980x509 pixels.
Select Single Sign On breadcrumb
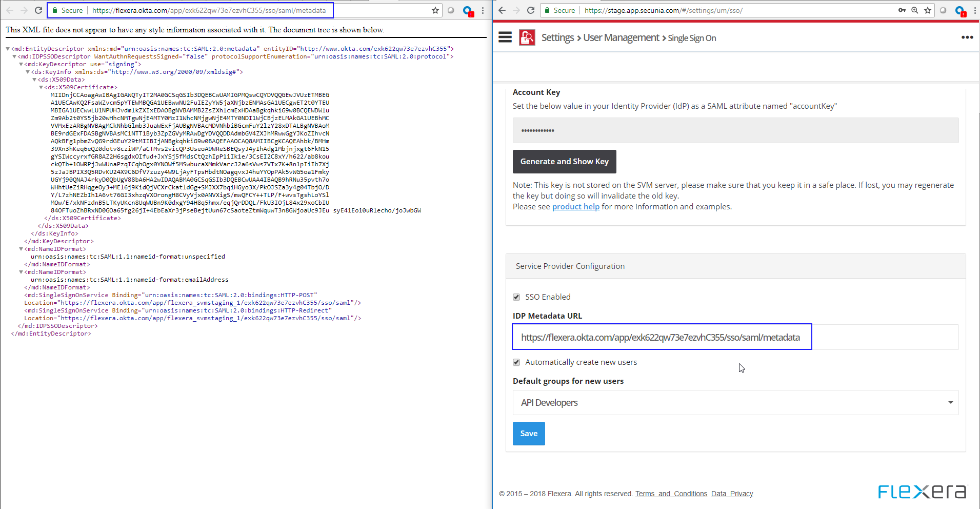tap(692, 38)
